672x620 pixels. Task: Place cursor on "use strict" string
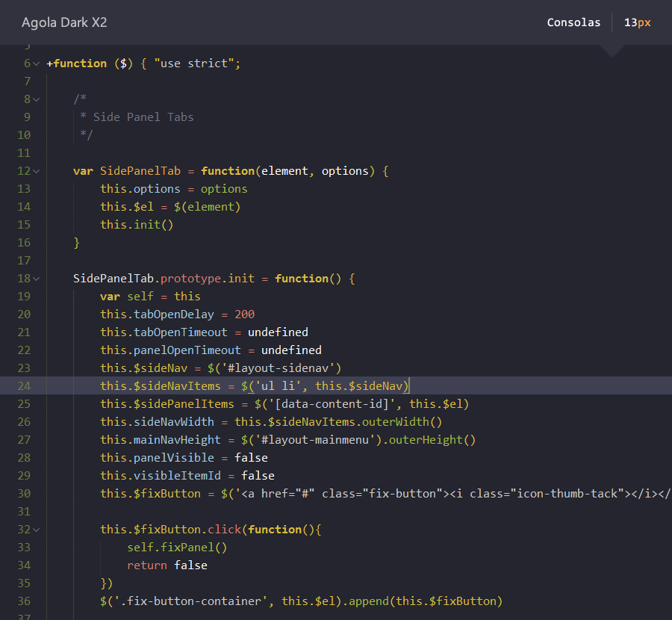tap(194, 63)
